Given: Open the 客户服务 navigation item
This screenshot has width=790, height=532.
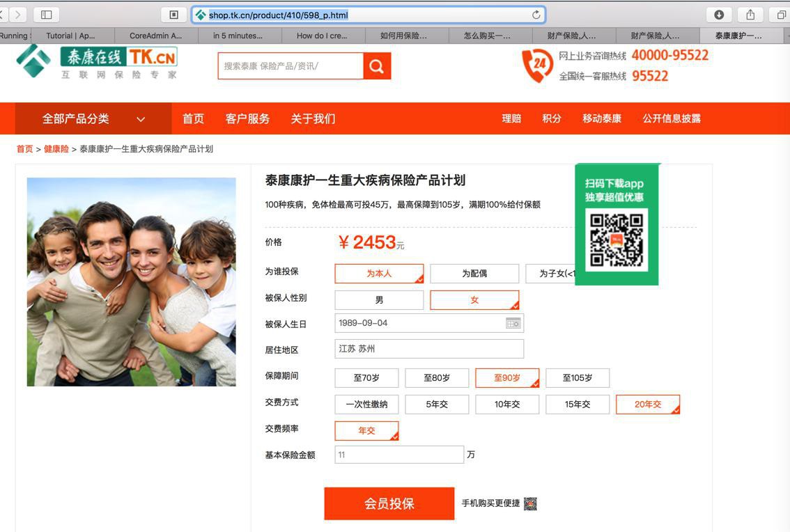Looking at the screenshot, I should pyautogui.click(x=247, y=119).
